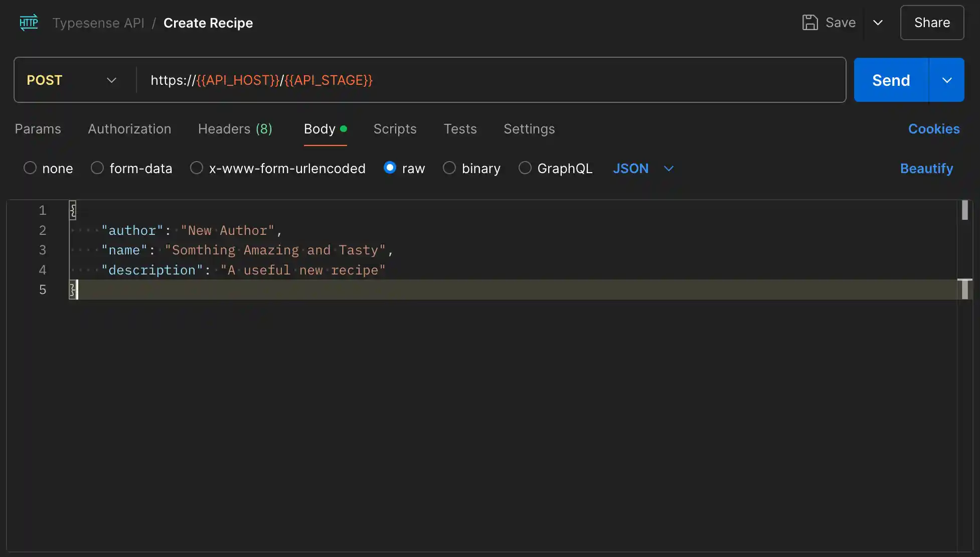Viewport: 980px width, 557px height.
Task: Click the HTTP request type icon
Action: point(29,23)
